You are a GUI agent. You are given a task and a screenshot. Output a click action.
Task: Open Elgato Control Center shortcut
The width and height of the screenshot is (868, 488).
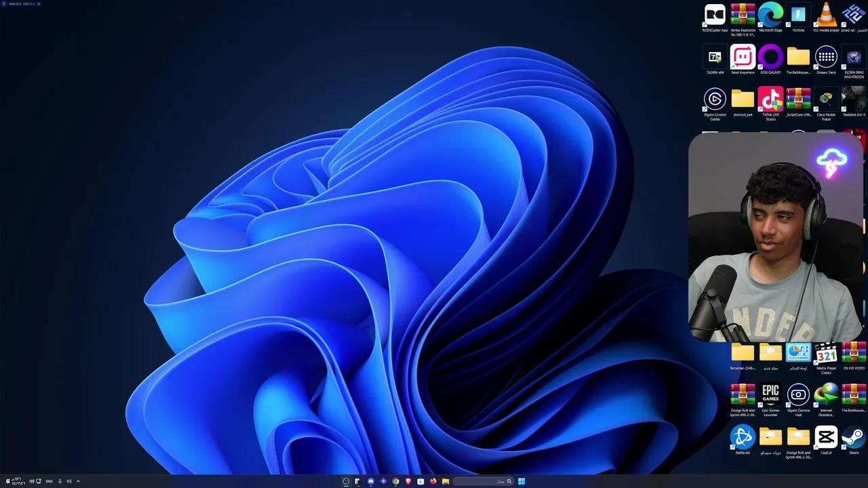(x=715, y=104)
